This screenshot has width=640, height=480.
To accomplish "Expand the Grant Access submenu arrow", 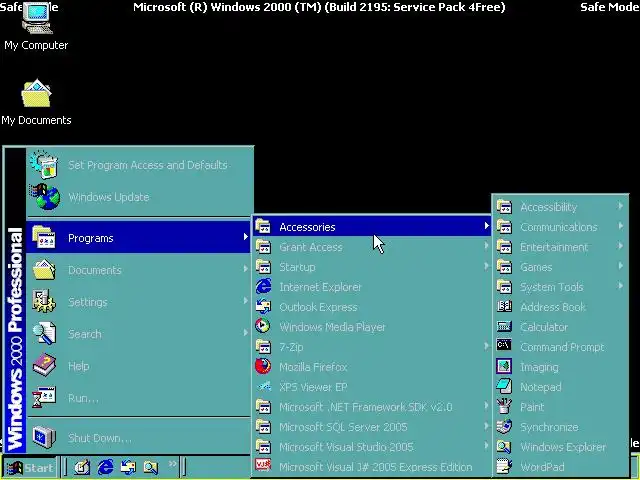I will (486, 246).
